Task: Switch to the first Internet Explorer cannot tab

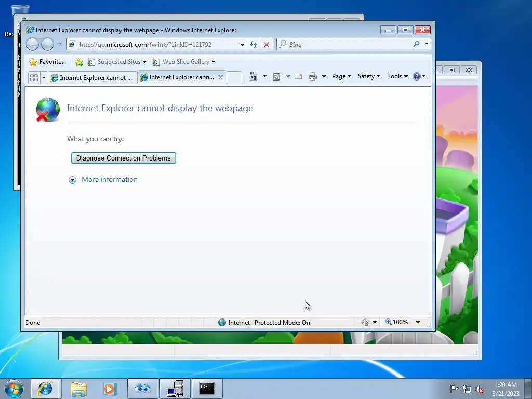Action: [92, 78]
